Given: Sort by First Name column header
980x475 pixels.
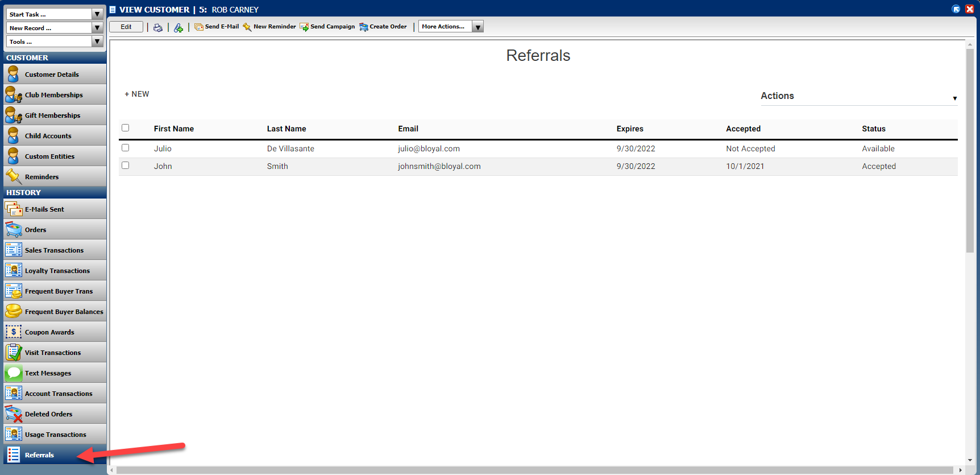Looking at the screenshot, I should click(174, 129).
